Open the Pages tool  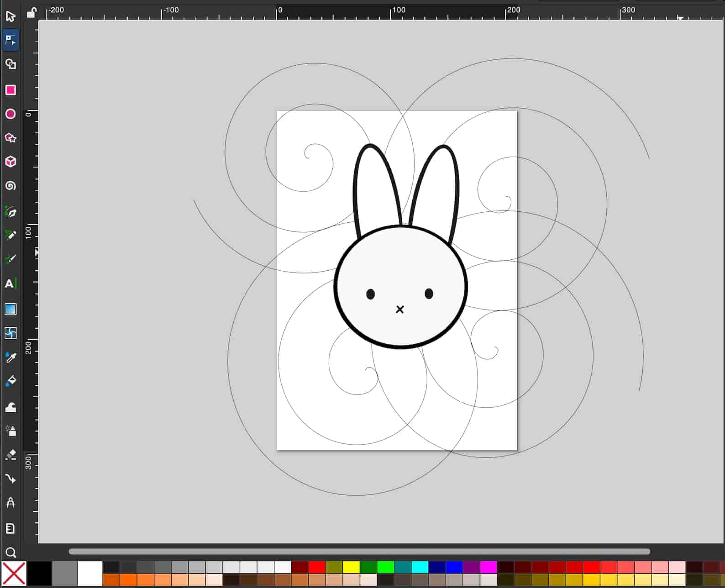[11, 528]
